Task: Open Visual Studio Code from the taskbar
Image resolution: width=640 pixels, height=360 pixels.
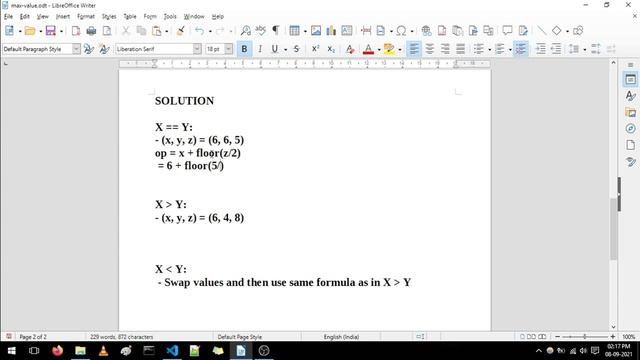Action: [172, 351]
